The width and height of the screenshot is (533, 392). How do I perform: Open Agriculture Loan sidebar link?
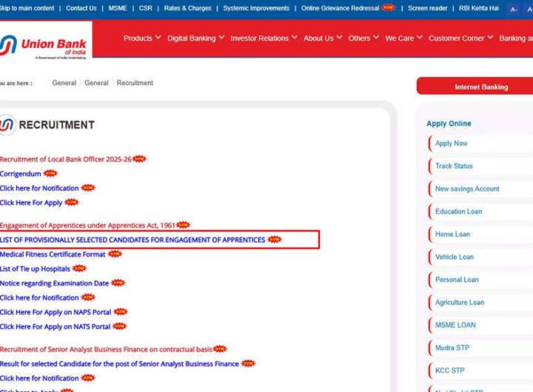point(460,303)
